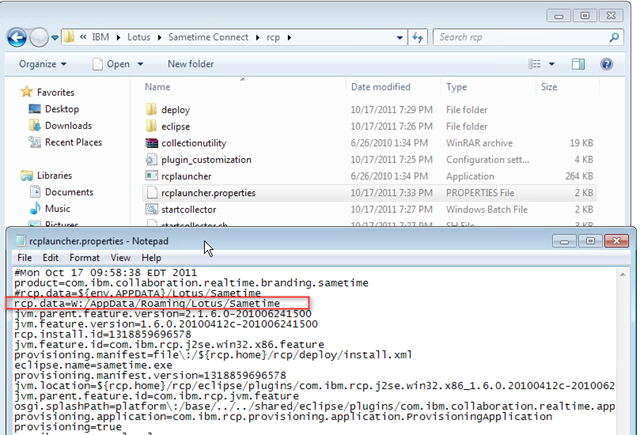This screenshot has height=435, width=640.
Task: Select the collectionutility WinRAR archive icon
Action: [151, 143]
